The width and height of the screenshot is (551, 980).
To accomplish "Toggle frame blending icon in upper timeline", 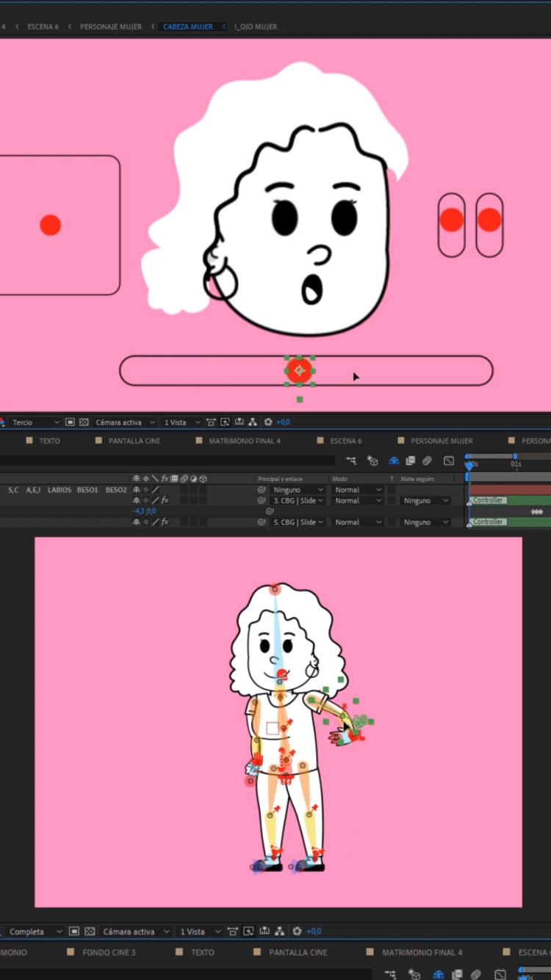I will coord(410,461).
